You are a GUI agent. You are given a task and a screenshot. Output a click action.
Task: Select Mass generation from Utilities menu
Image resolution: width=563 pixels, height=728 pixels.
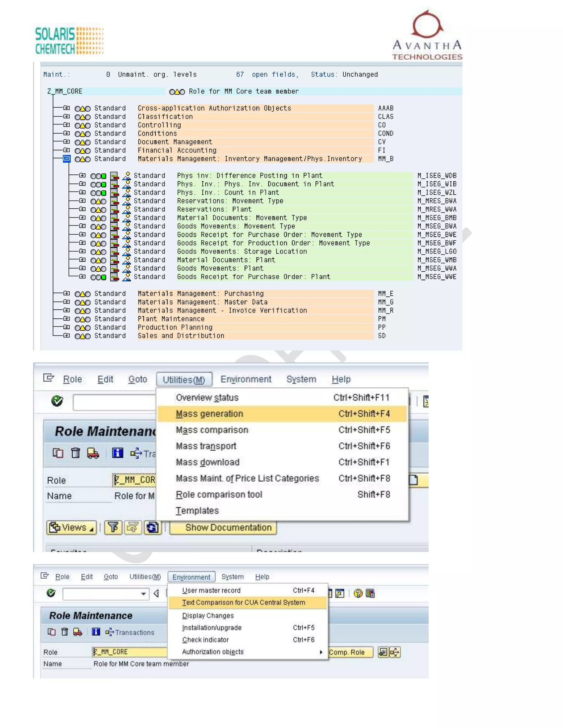pos(209,414)
